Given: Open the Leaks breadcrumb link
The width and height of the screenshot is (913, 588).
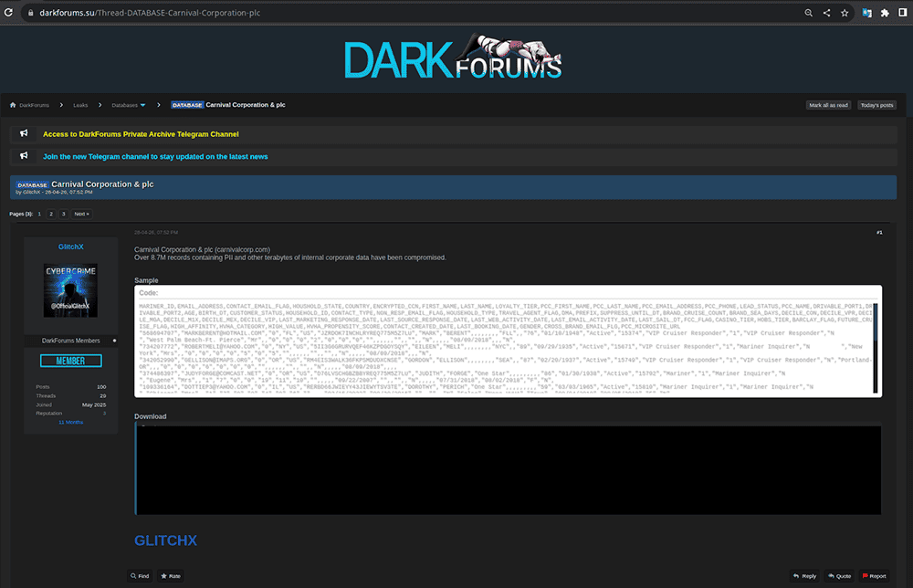Looking at the screenshot, I should (x=80, y=105).
